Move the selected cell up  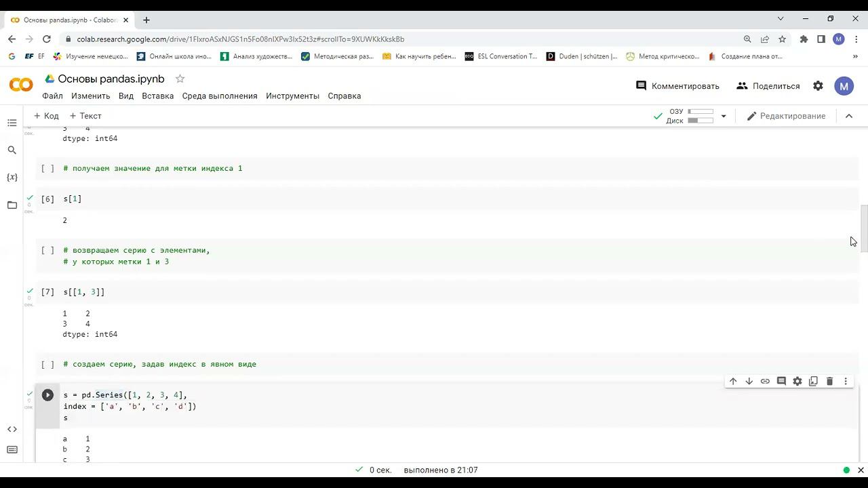tap(733, 382)
